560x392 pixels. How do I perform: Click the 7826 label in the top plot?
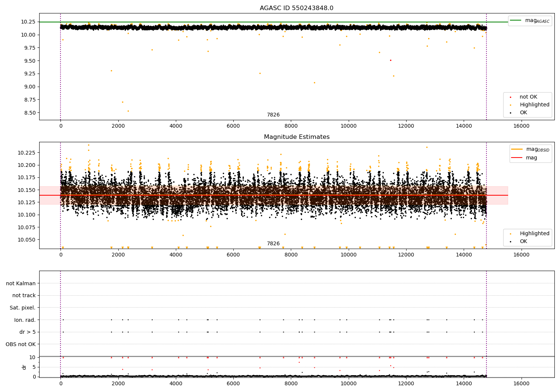[273, 115]
